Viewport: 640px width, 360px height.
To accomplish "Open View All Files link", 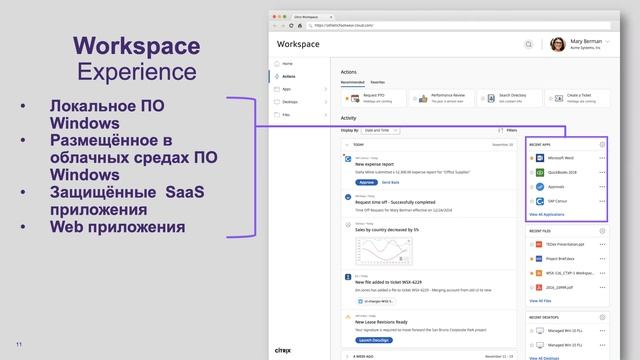I will 540,301.
